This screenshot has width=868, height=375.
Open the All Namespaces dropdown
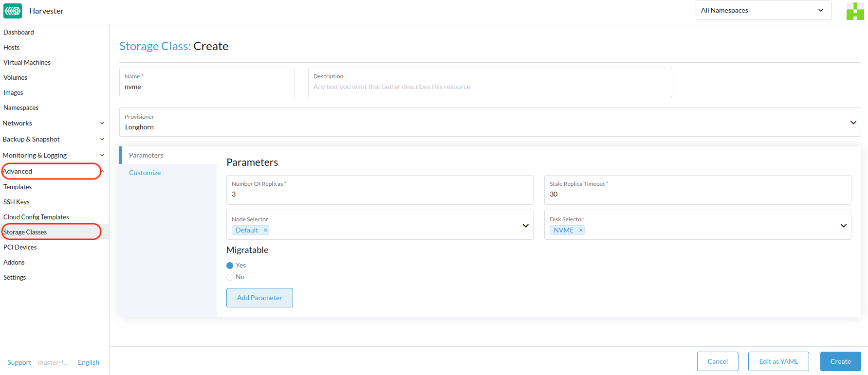(763, 10)
